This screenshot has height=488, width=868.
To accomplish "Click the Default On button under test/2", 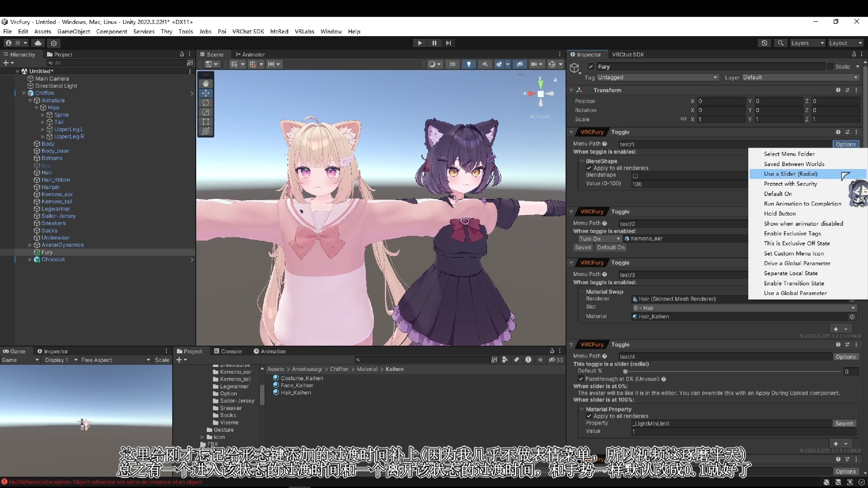I will click(610, 248).
